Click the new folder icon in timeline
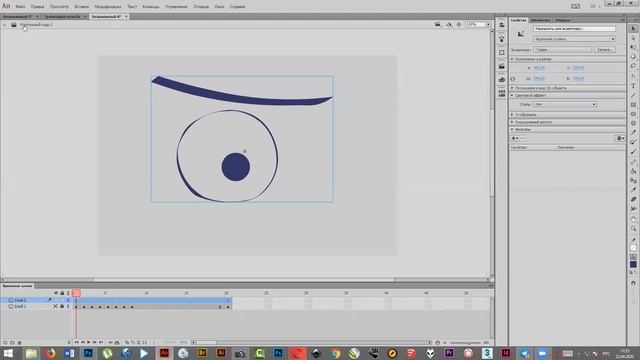 pos(12,342)
